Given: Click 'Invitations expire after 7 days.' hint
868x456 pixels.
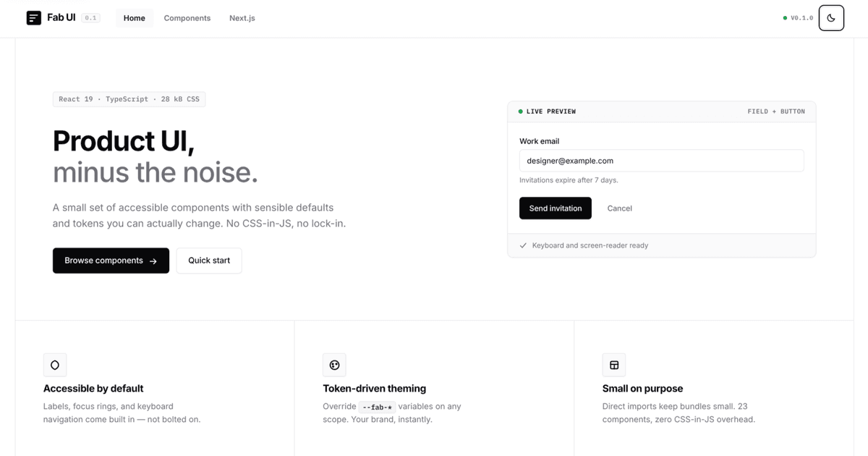Looking at the screenshot, I should click(569, 180).
